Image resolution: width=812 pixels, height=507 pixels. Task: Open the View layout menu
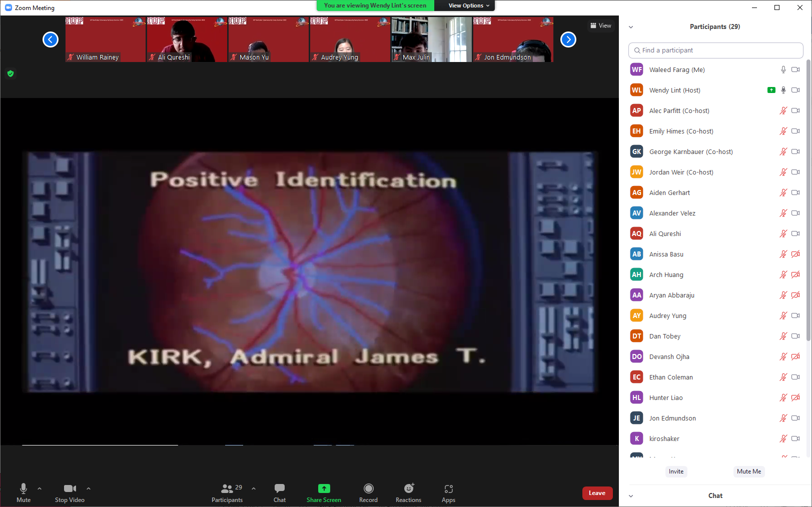(x=601, y=25)
